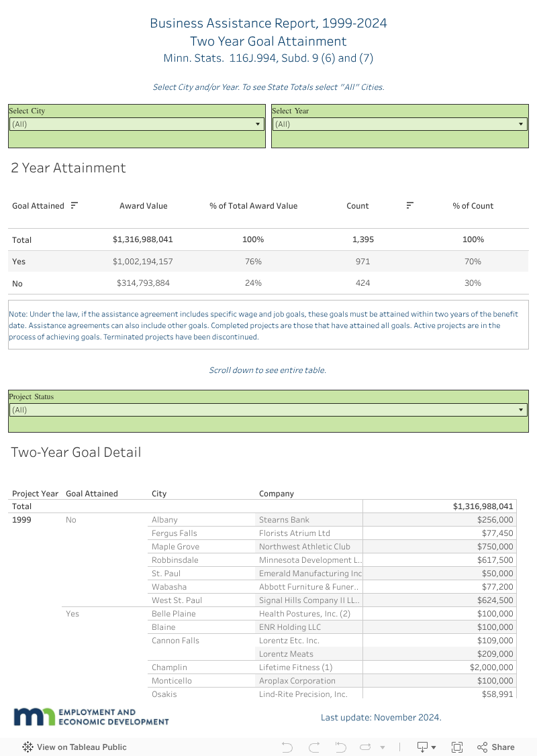
Task: Click the 1999 project year cell
Action: pyautogui.click(x=21, y=520)
